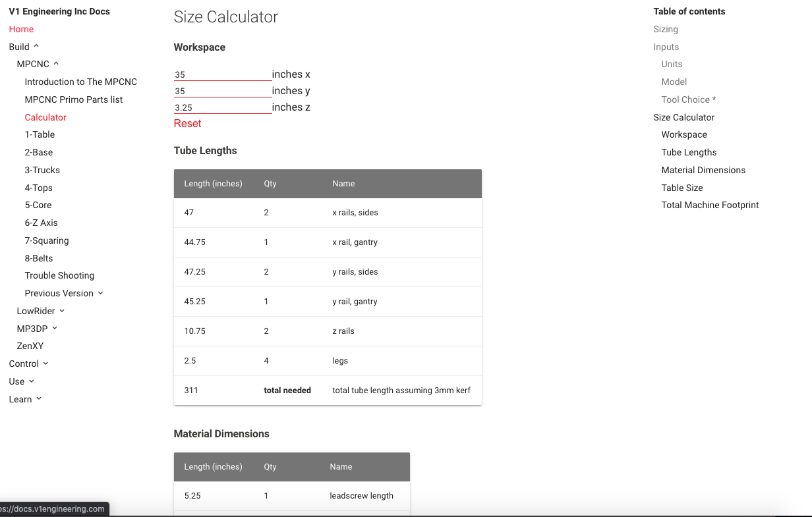The image size is (812, 517).
Task: Collapse the MPCNC section chevron
Action: tap(56, 64)
